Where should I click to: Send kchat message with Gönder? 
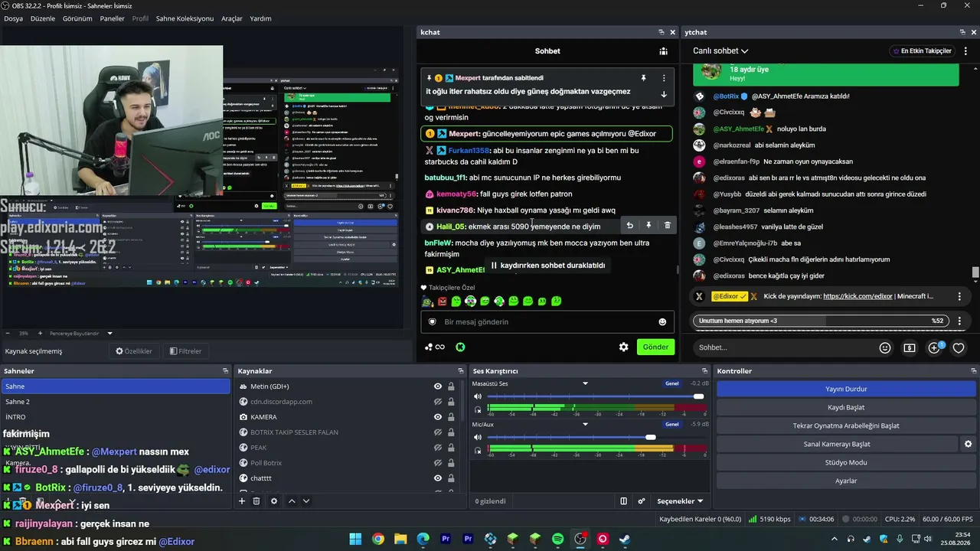pos(655,347)
